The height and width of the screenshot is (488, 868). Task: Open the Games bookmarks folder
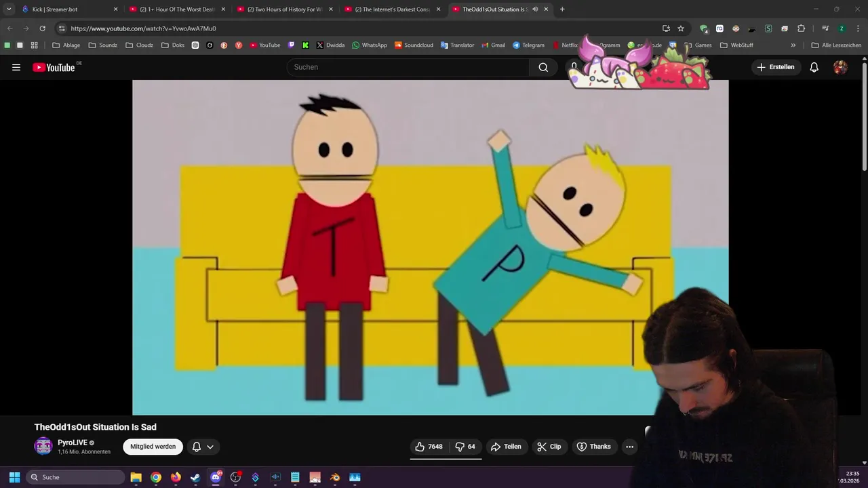coord(698,45)
